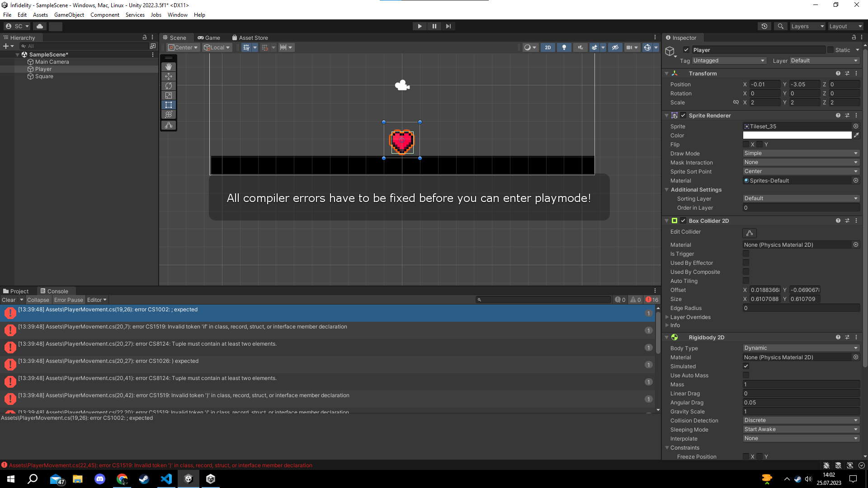Viewport: 868px width, 488px height.
Task: Select the Rotate tool
Action: click(169, 86)
